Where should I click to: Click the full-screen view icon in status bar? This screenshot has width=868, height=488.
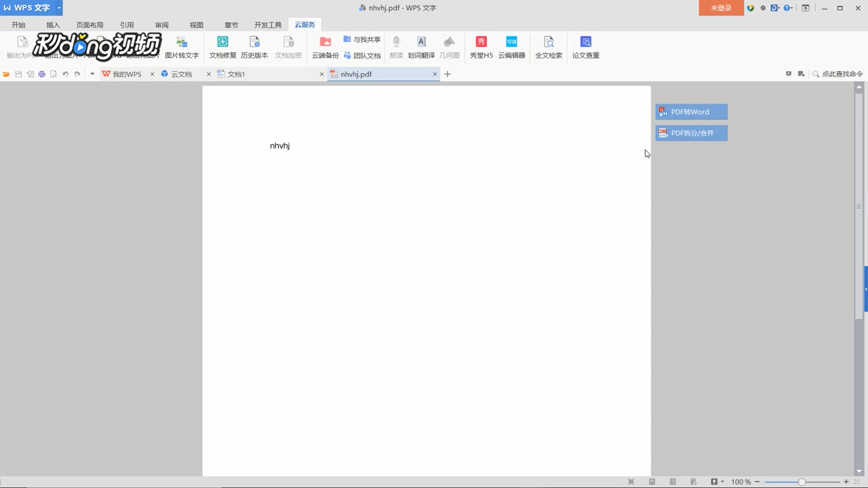click(631, 482)
